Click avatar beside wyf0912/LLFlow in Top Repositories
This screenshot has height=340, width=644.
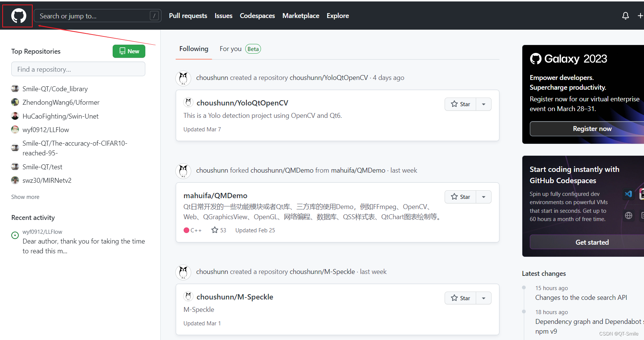pyautogui.click(x=15, y=129)
